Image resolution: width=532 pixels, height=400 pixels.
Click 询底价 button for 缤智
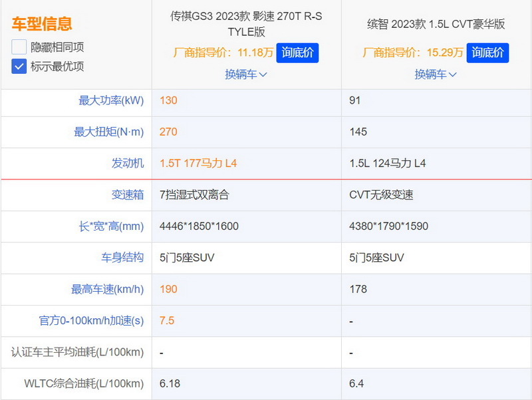click(x=487, y=52)
